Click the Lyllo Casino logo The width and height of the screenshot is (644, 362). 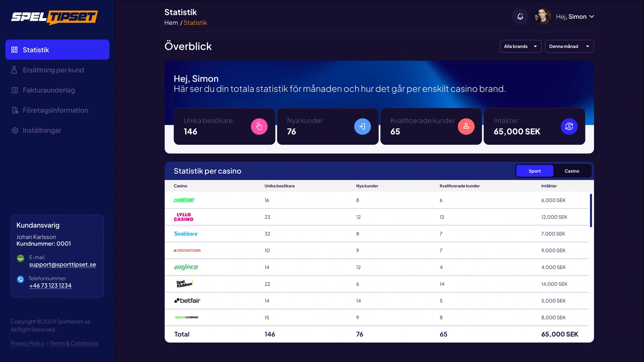(184, 217)
